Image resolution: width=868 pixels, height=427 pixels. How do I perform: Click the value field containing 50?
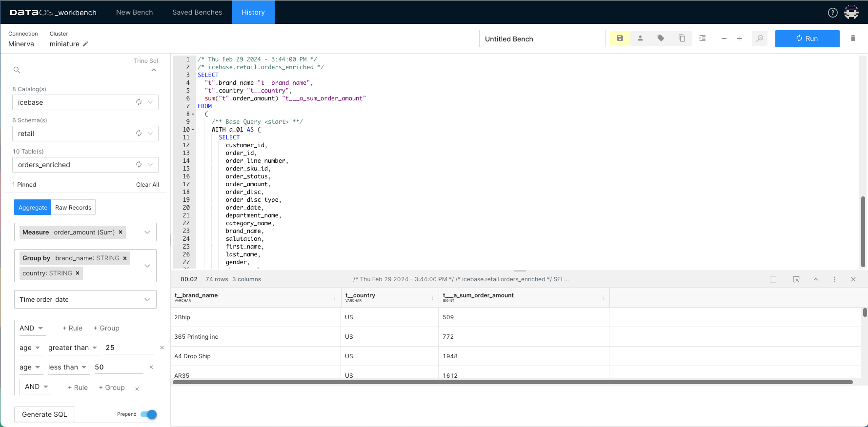click(x=118, y=367)
